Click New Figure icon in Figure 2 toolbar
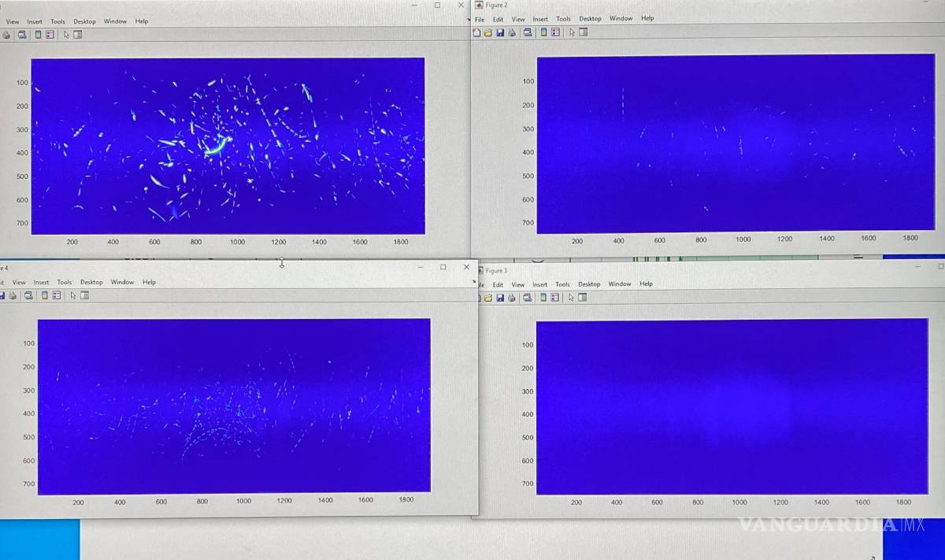 point(476,32)
